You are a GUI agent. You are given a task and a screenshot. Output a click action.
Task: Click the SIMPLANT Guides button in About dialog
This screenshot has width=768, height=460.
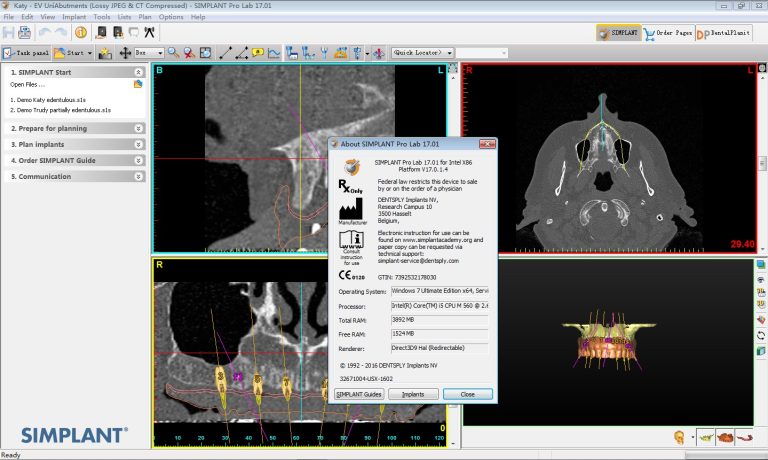click(x=359, y=394)
